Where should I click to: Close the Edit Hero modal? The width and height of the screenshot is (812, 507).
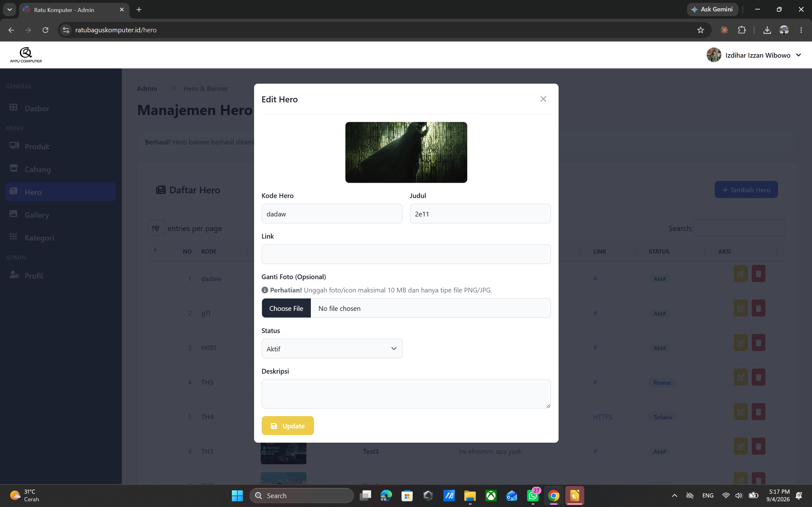(x=543, y=99)
